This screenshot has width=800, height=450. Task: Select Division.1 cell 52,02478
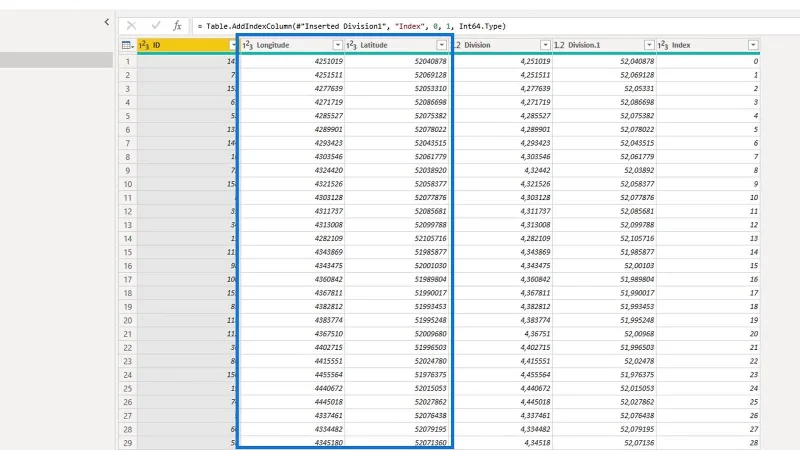click(604, 361)
